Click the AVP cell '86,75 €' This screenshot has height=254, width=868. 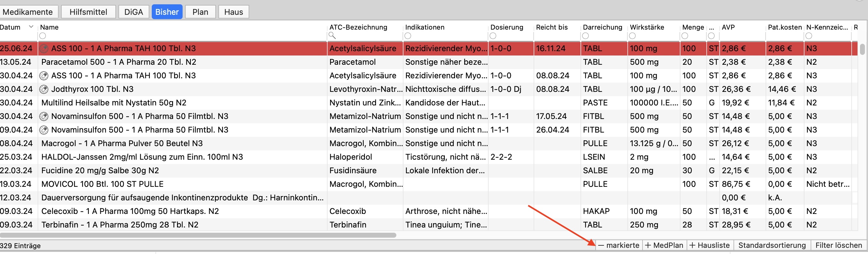[736, 184]
